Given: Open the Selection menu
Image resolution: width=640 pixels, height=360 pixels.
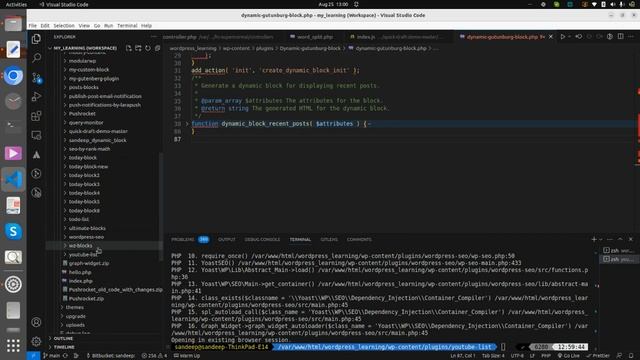Looking at the screenshot, I should point(64,26).
